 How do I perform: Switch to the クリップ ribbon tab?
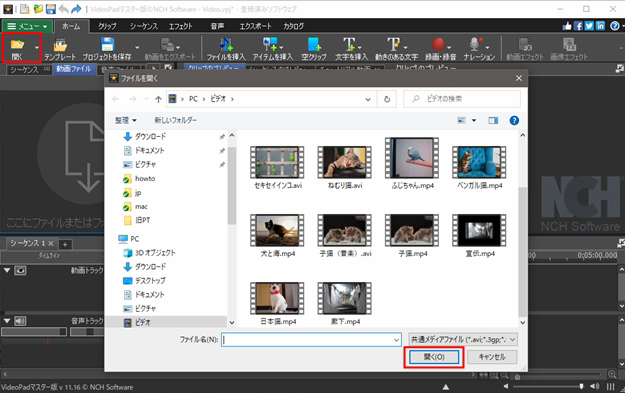107,26
